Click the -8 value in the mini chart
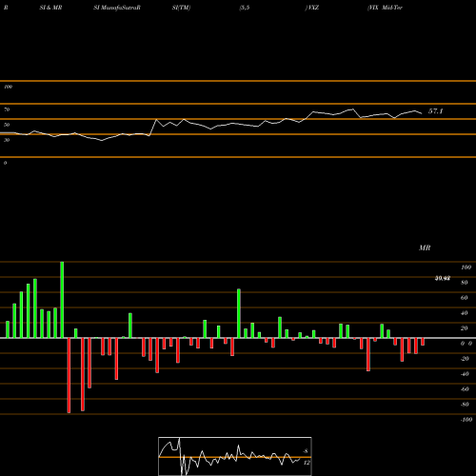Screen dimensions: 476x476 coord(306,451)
